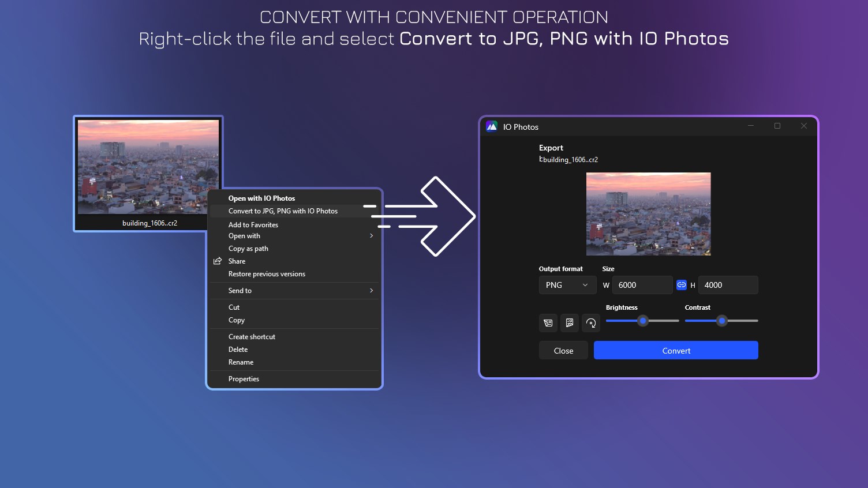Click the Size label

coord(608,269)
